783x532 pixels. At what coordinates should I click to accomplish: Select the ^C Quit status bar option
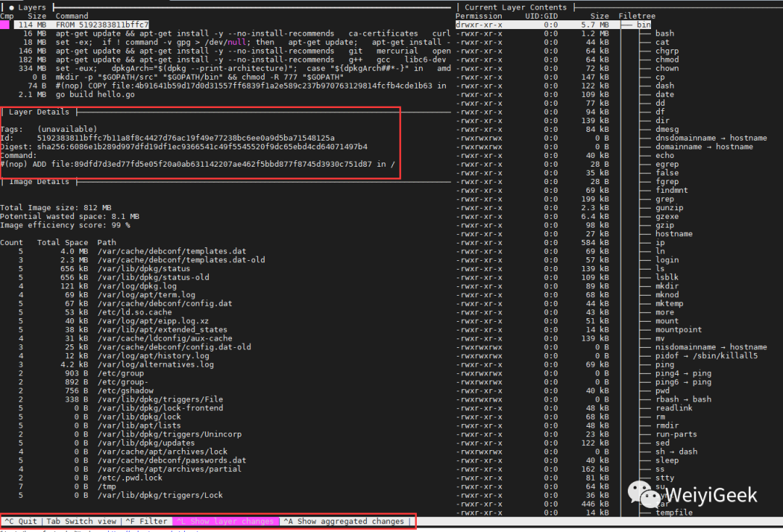(x=21, y=521)
